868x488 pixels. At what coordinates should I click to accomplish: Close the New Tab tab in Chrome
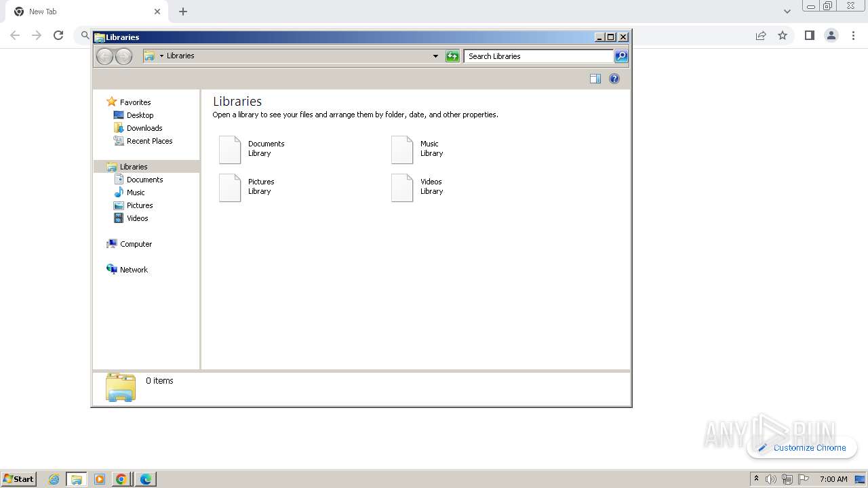coord(157,12)
